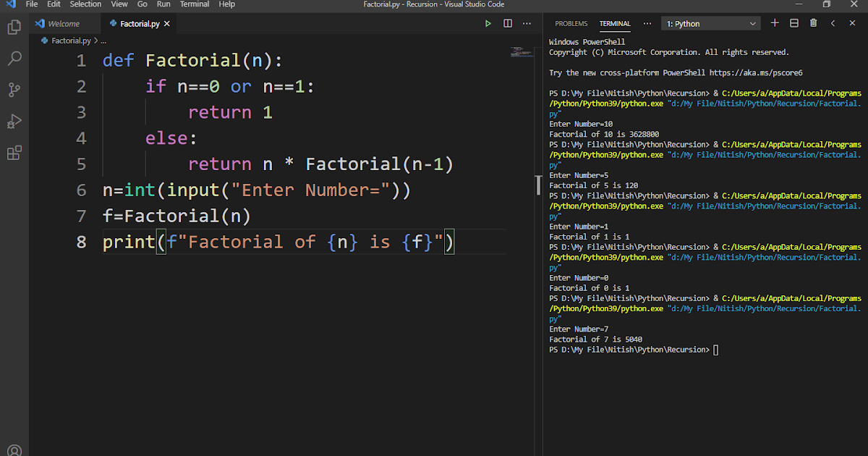868x456 pixels.
Task: Open Run and Debug view
Action: [14, 121]
